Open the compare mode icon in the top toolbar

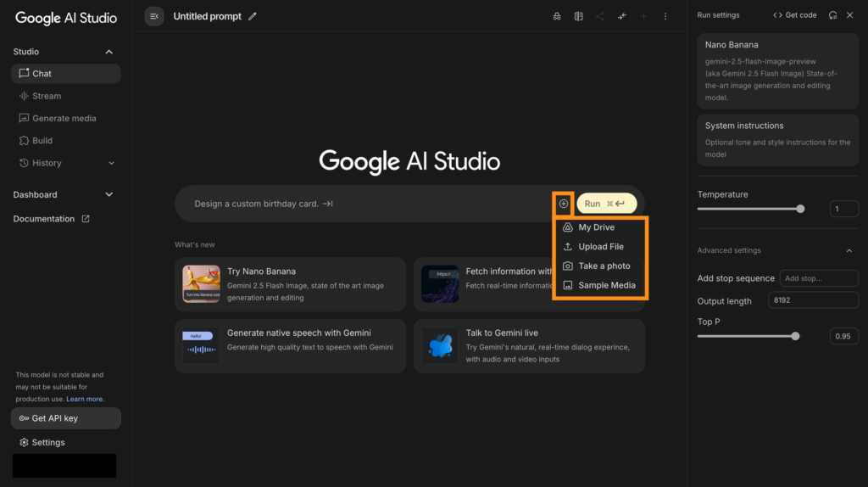(x=578, y=17)
